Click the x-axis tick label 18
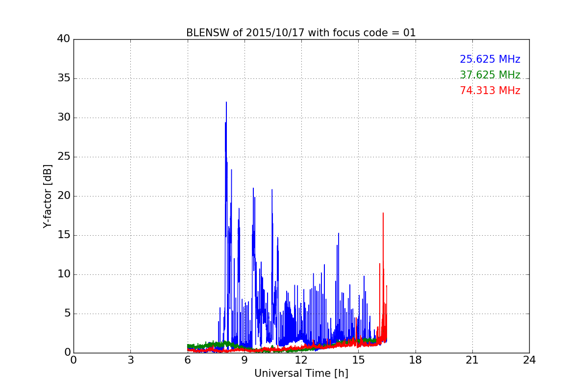Screen dimensions: 588x392 (x=416, y=360)
